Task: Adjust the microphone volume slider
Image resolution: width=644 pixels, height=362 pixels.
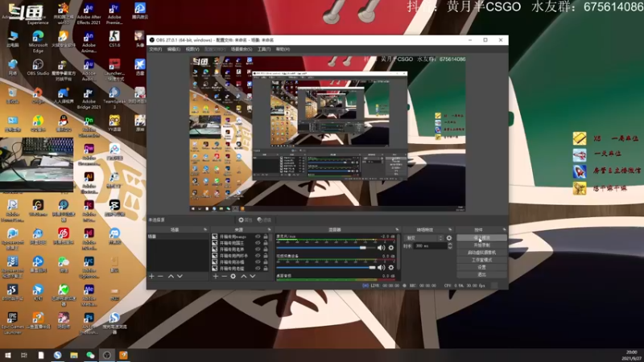Action: point(326,248)
